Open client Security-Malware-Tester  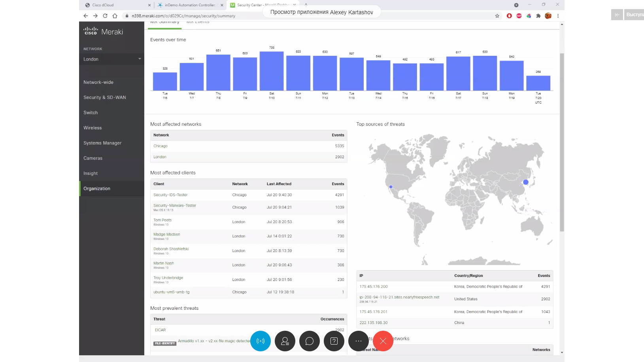pos(175,206)
